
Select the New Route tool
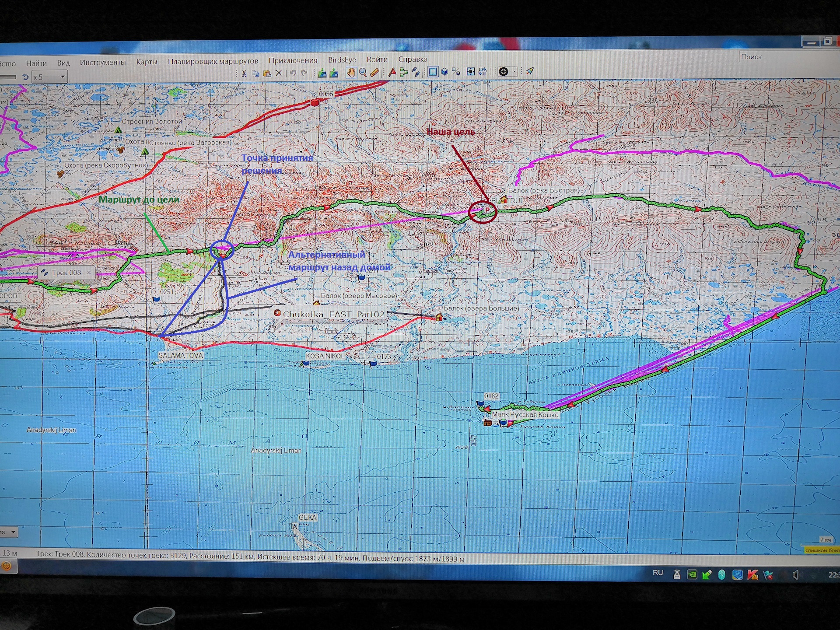403,72
